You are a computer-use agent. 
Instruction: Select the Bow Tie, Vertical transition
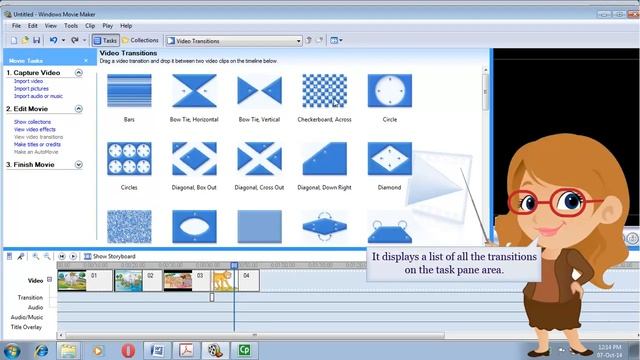[259, 91]
